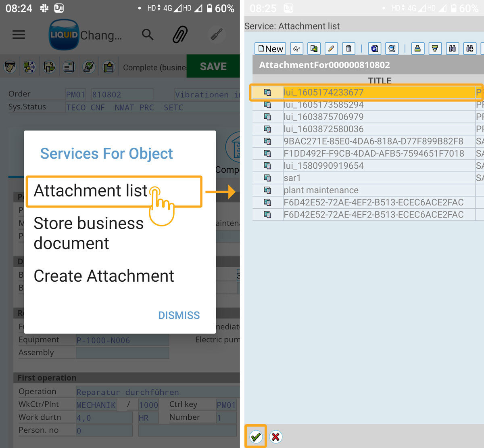Click the binoculars find icon
The width and height of the screenshot is (484, 448).
452,49
